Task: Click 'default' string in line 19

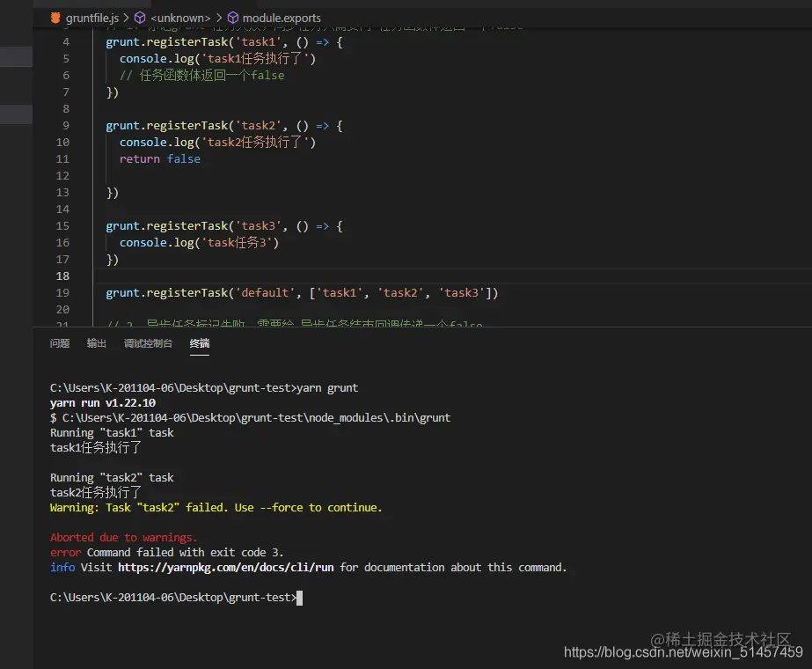Action: [265, 293]
